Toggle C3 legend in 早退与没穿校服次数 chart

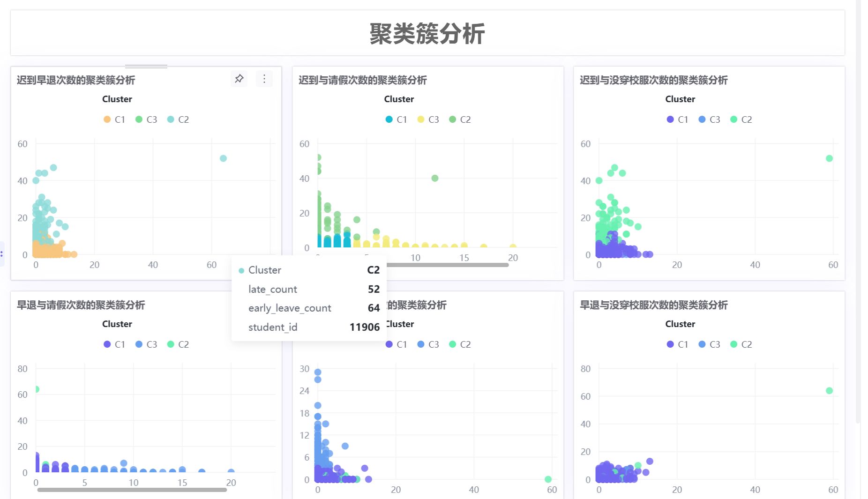pos(709,344)
